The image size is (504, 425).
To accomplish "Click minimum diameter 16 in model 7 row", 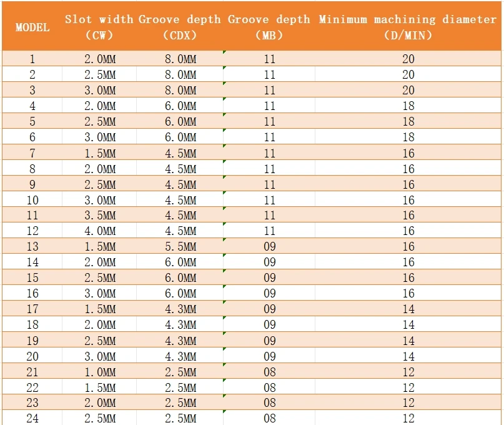I will tap(408, 153).
